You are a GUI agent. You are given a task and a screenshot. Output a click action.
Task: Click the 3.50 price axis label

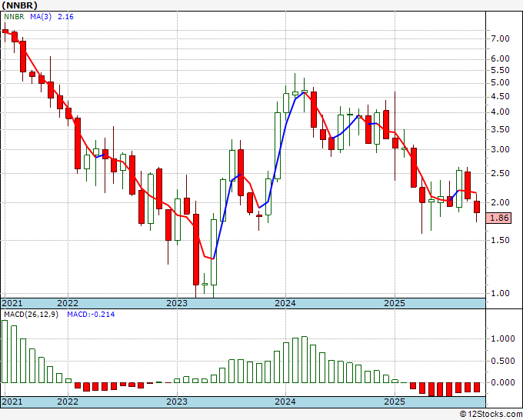tap(500, 129)
